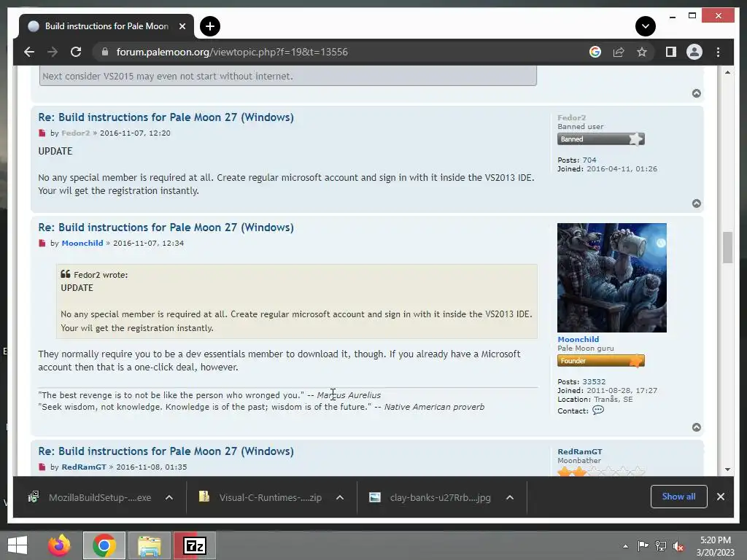This screenshot has width=747, height=560.
Task: Open the Visual-C-Runtimes zip download
Action: point(261,497)
